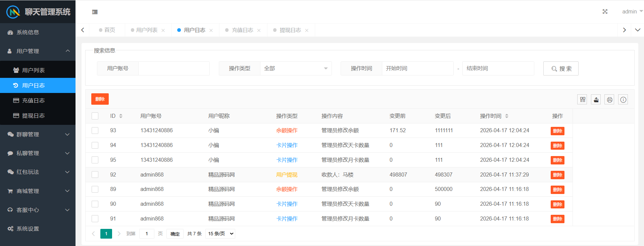Open the 操作类型 dropdown showing 全部
Image resolution: width=644 pixels, height=246 pixels.
295,68
